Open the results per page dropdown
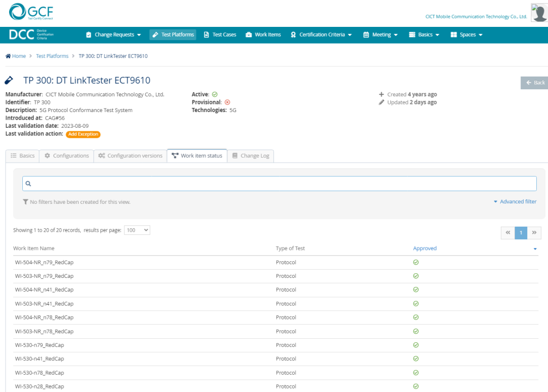Image resolution: width=548 pixels, height=392 pixels. (x=137, y=230)
